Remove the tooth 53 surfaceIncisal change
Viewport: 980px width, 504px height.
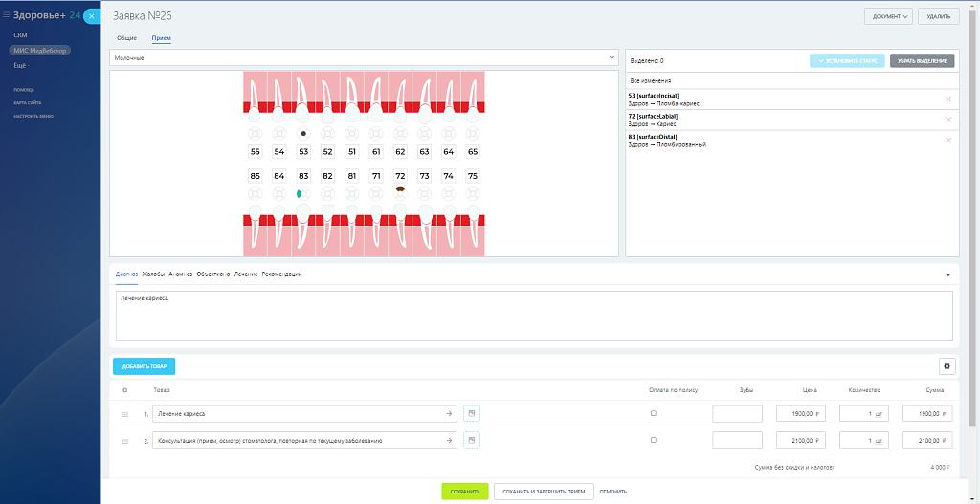(948, 99)
